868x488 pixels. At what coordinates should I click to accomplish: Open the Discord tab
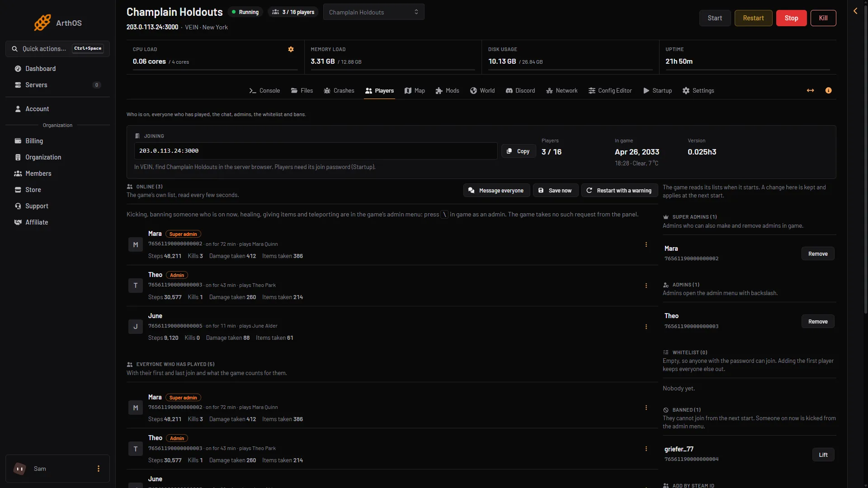coord(520,90)
